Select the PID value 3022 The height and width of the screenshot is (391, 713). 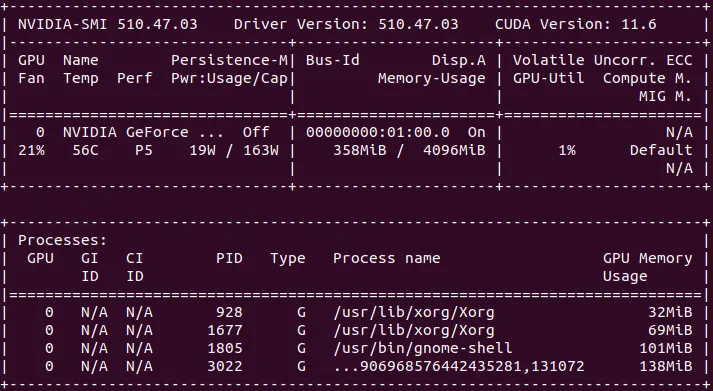[x=225, y=366]
